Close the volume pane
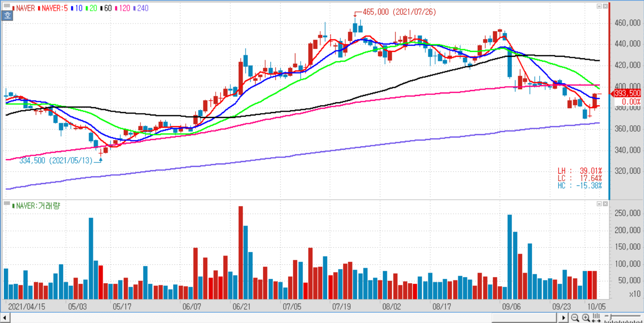Screen dimensions: 644x323 (605, 204)
